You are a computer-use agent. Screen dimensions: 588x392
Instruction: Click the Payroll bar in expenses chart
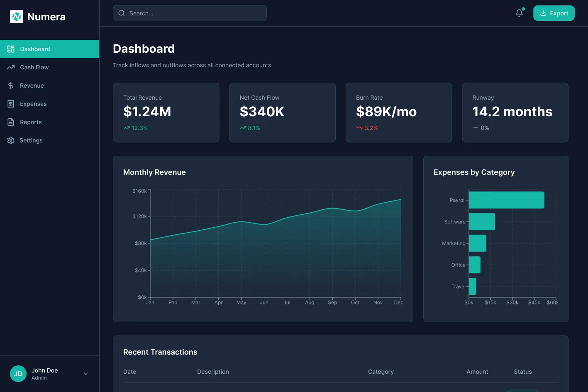click(x=506, y=200)
